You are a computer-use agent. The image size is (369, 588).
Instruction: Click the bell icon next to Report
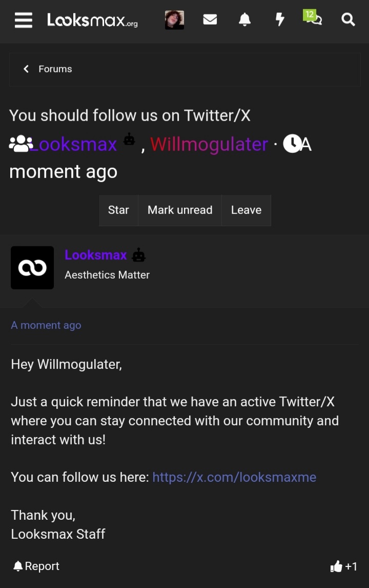(x=17, y=565)
